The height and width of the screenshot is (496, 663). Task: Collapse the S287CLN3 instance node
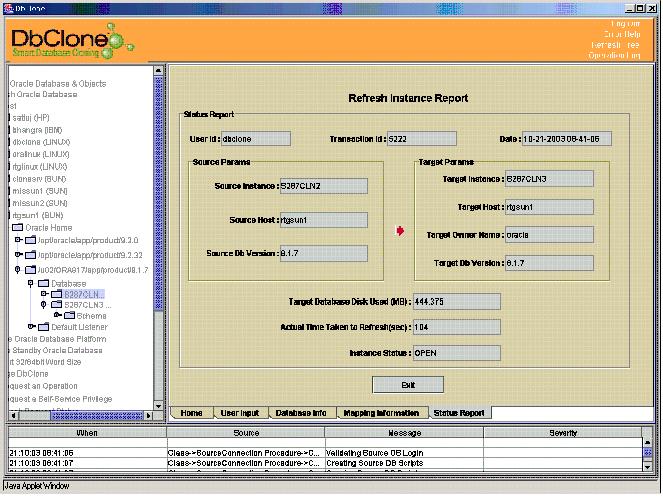pos(44,304)
